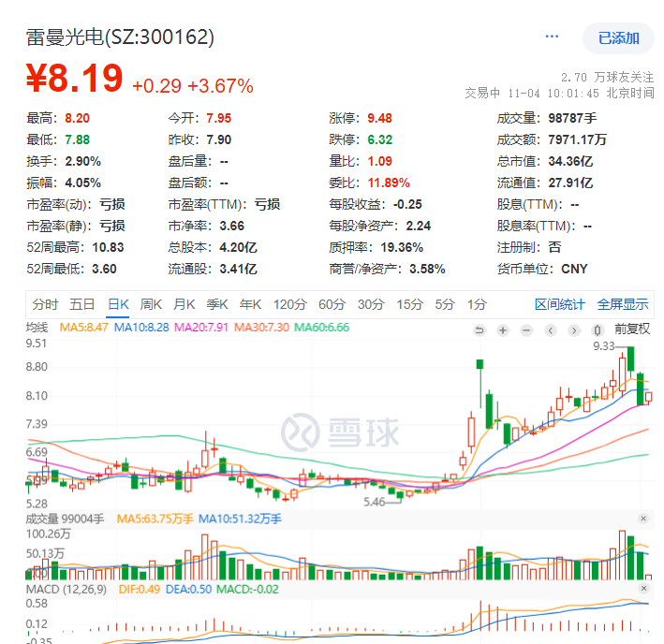Close the 成交量 volume indicator panel
664x644 pixels.
click(x=643, y=519)
